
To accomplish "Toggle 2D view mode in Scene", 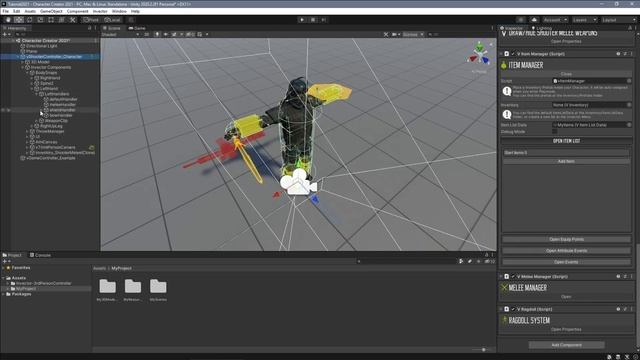I will tap(147, 34).
